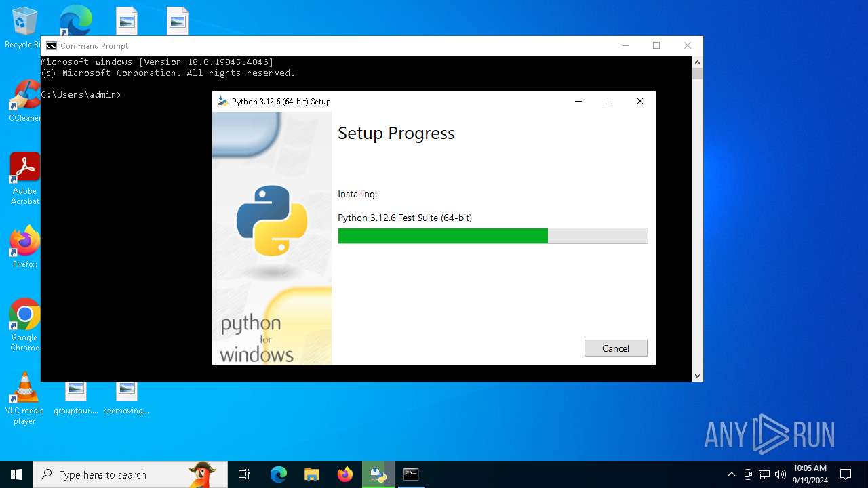Image resolution: width=868 pixels, height=488 pixels.
Task: Click the Command Prompt title bar icon
Action: click(52, 46)
